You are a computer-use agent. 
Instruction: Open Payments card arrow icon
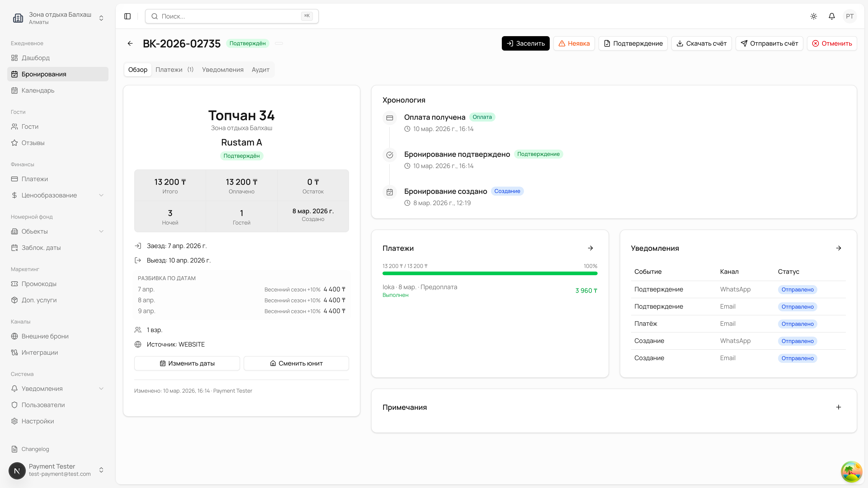590,248
